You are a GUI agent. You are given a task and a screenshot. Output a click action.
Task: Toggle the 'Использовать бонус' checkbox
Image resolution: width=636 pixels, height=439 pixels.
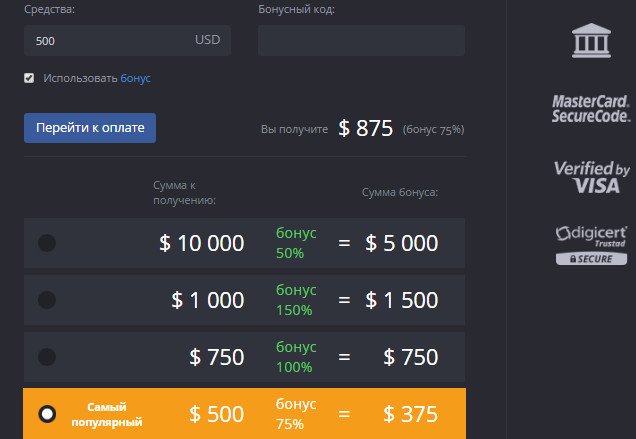[29, 77]
